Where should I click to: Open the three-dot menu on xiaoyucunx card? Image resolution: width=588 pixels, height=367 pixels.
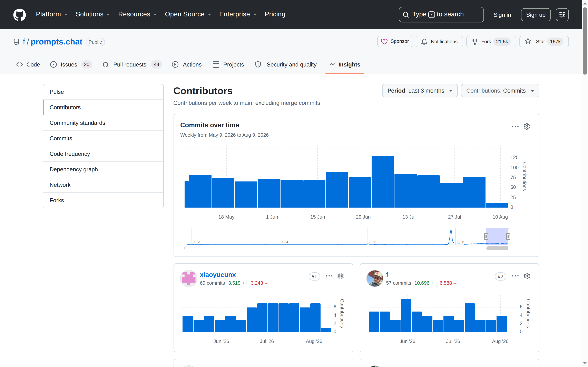[x=329, y=276]
